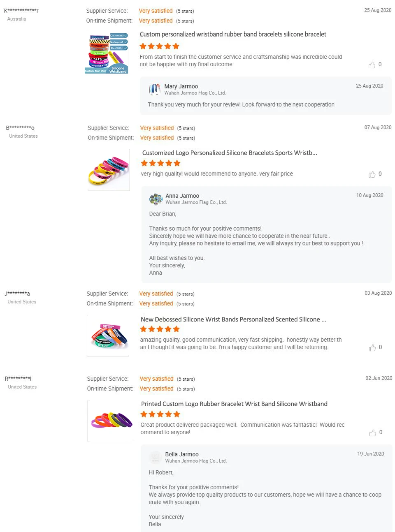Click Mary Jarmoo supplier name
The width and height of the screenshot is (395, 532).
coord(181,86)
